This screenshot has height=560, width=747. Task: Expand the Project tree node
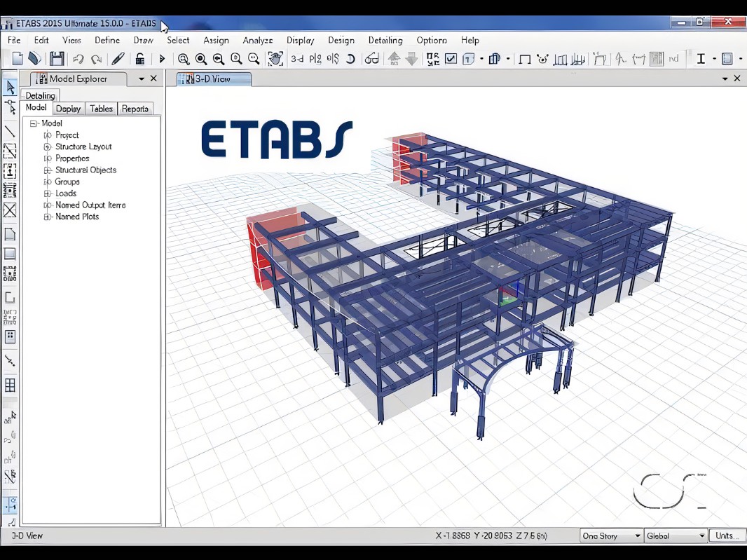(47, 135)
